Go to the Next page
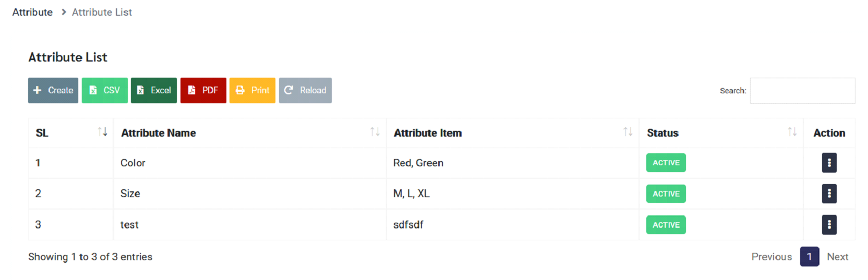The height and width of the screenshot is (280, 868). coord(837,257)
